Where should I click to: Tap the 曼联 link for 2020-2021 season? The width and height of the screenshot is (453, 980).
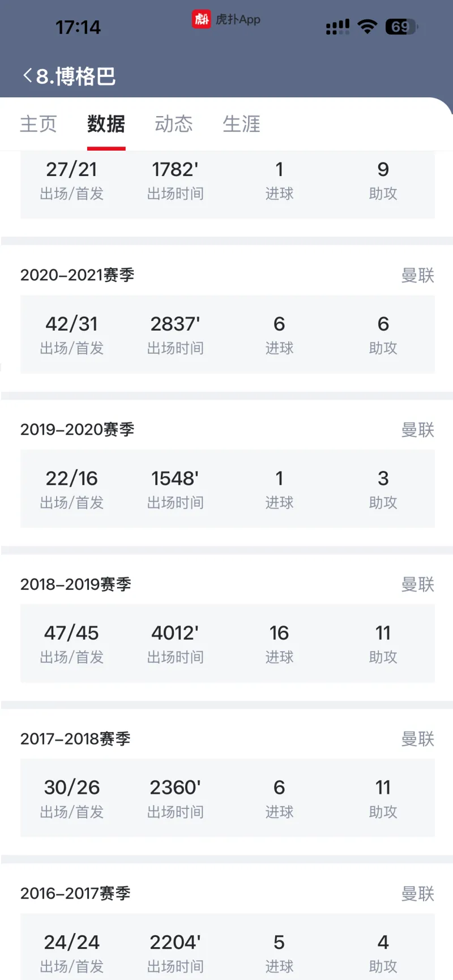tap(417, 275)
